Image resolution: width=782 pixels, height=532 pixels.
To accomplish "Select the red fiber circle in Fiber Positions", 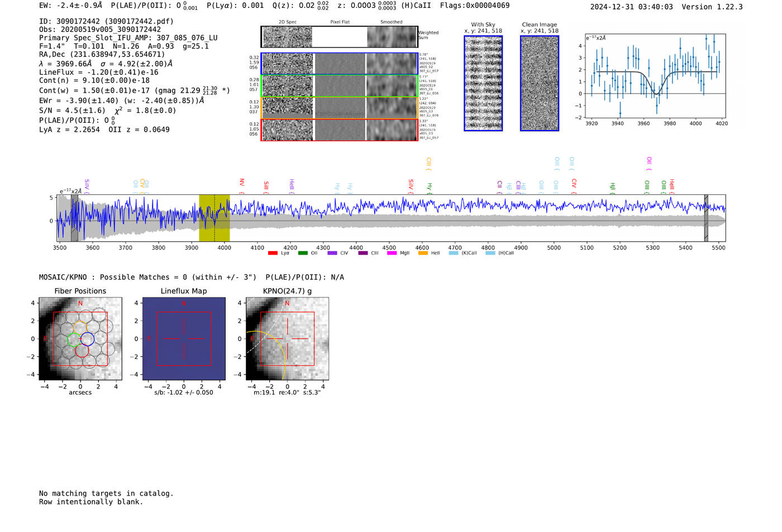I will 82,351.
